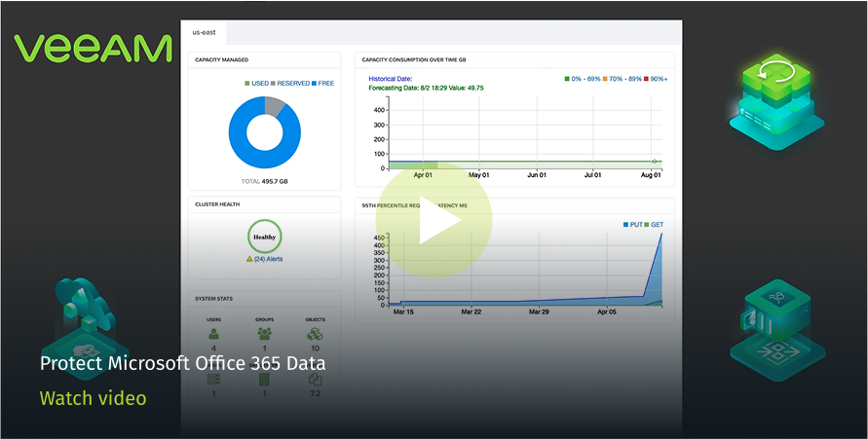The image size is (868, 439).
Task: Click the forecast marker near Aug 01
Action: 654,162
